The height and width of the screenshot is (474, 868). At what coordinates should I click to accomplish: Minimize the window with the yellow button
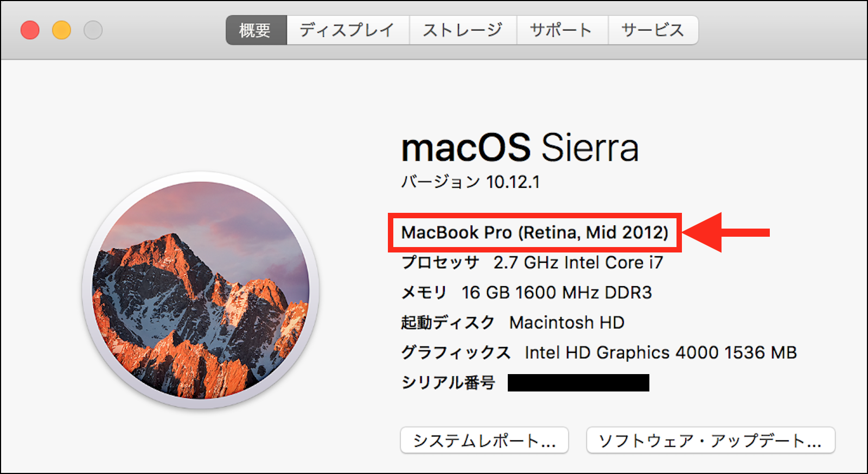tap(61, 30)
